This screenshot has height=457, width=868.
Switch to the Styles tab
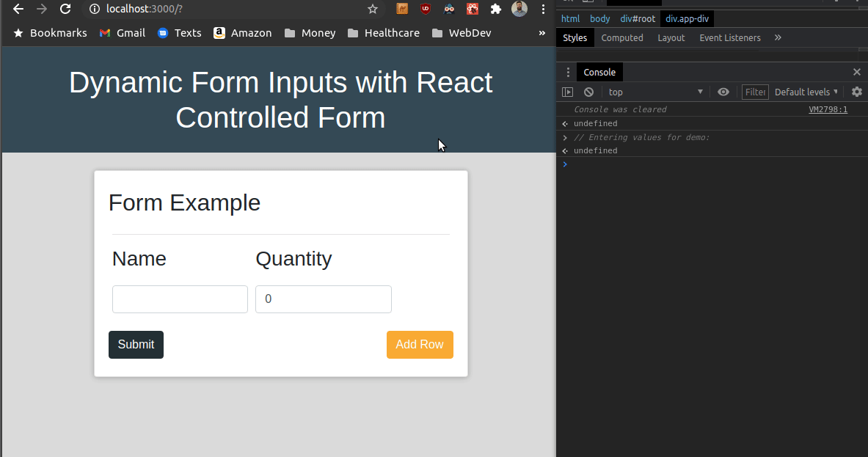click(575, 37)
